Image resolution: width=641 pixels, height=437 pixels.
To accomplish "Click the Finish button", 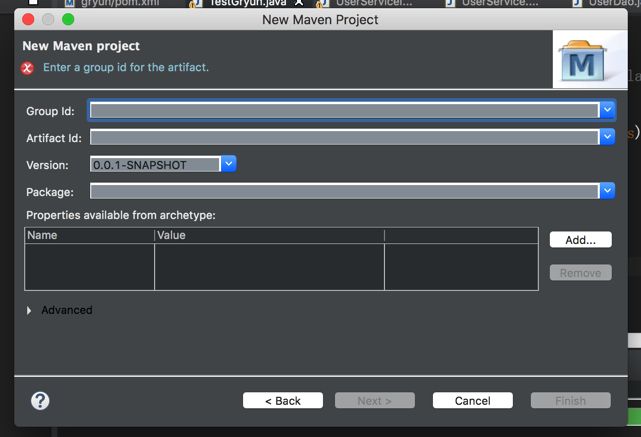I will [571, 401].
